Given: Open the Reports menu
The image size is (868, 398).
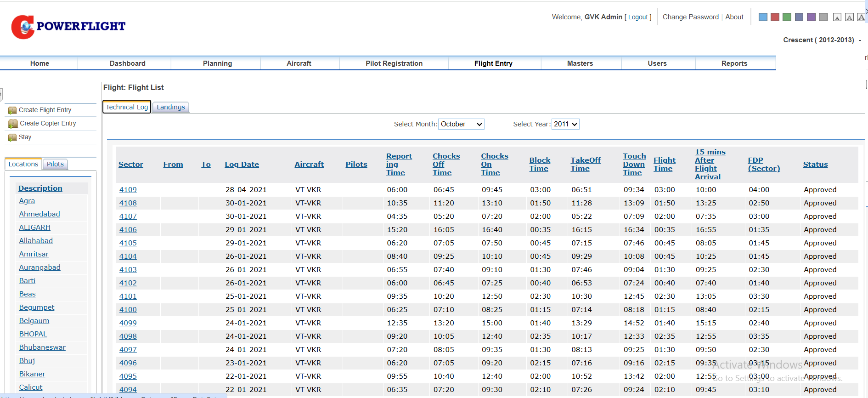Looking at the screenshot, I should [x=734, y=63].
